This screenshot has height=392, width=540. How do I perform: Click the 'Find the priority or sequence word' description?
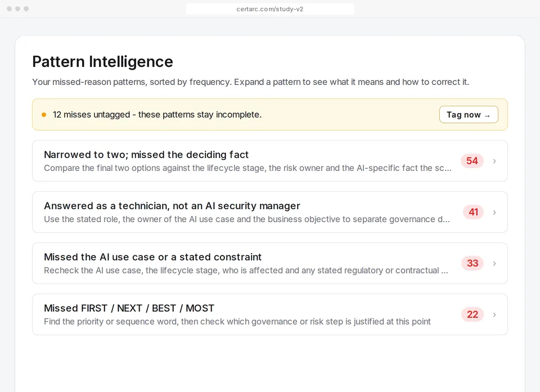pos(237,322)
